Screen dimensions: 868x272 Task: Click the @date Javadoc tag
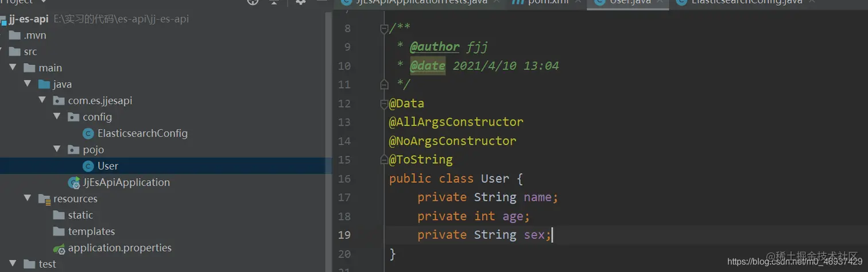pos(428,66)
